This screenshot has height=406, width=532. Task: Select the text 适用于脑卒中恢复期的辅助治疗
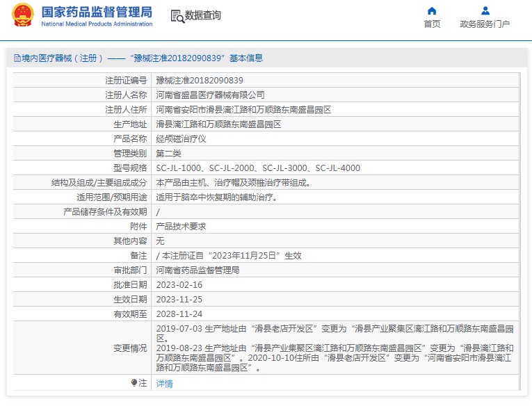(216, 197)
